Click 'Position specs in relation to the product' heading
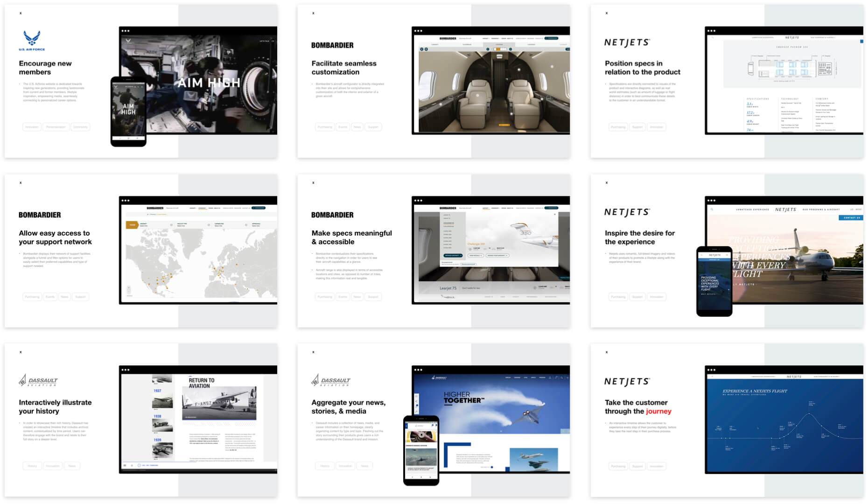868x504 pixels. click(643, 68)
